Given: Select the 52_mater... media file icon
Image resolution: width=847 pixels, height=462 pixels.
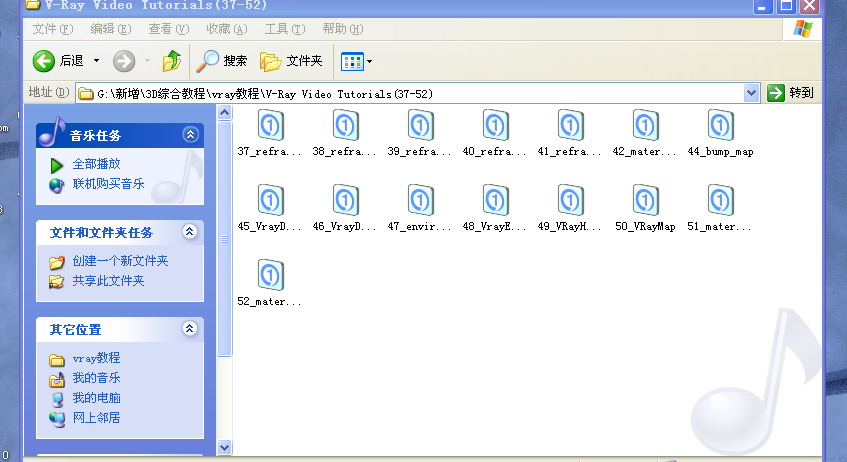Looking at the screenshot, I should coord(270,276).
